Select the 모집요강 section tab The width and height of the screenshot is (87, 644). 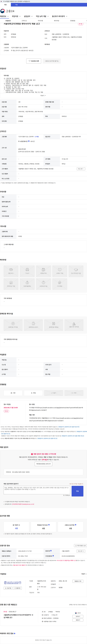coord(8,21)
